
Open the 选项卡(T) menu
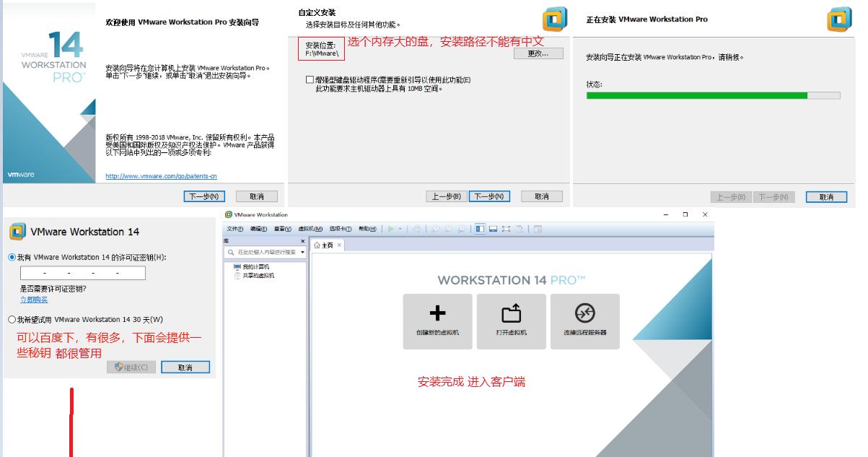click(x=340, y=229)
